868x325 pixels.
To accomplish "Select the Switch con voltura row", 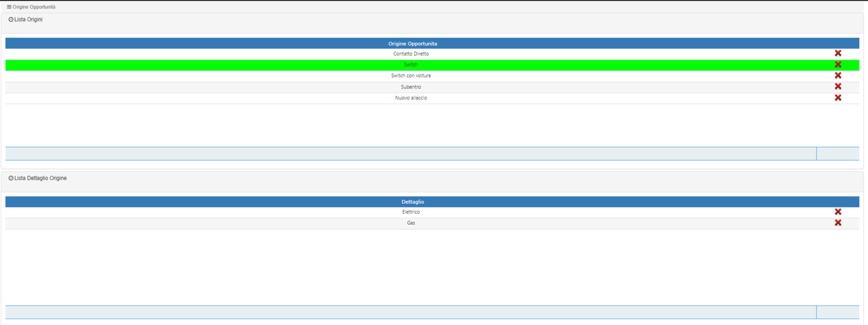I will (x=432, y=76).
